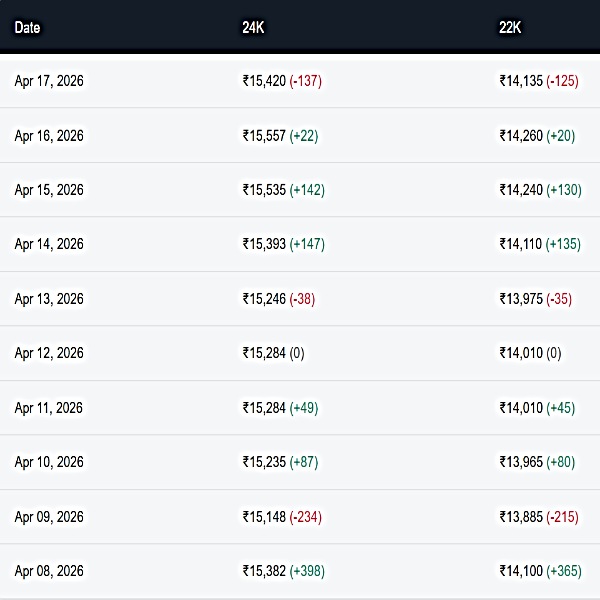Click the 24K column header

(x=253, y=27)
